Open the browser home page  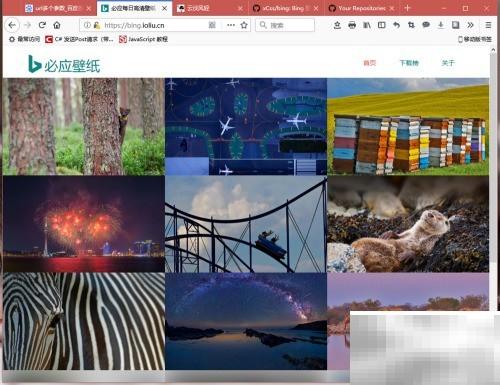[x=57, y=25]
